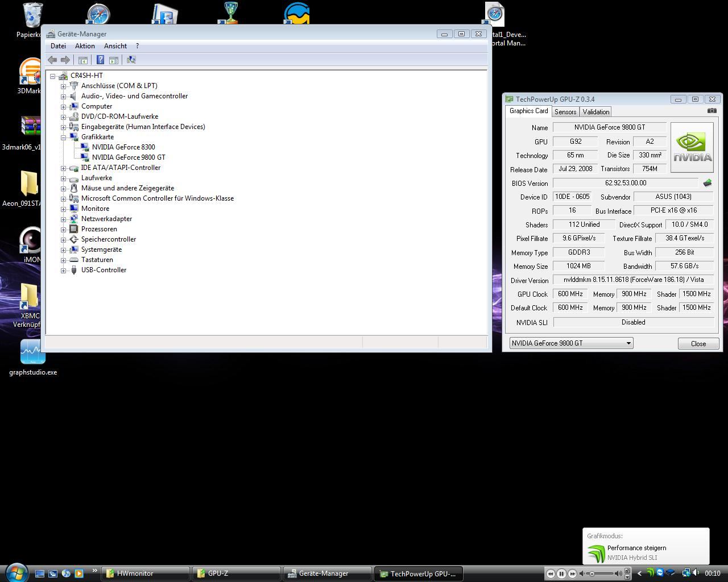Click the Show Desktop quick launch icon

point(40,573)
